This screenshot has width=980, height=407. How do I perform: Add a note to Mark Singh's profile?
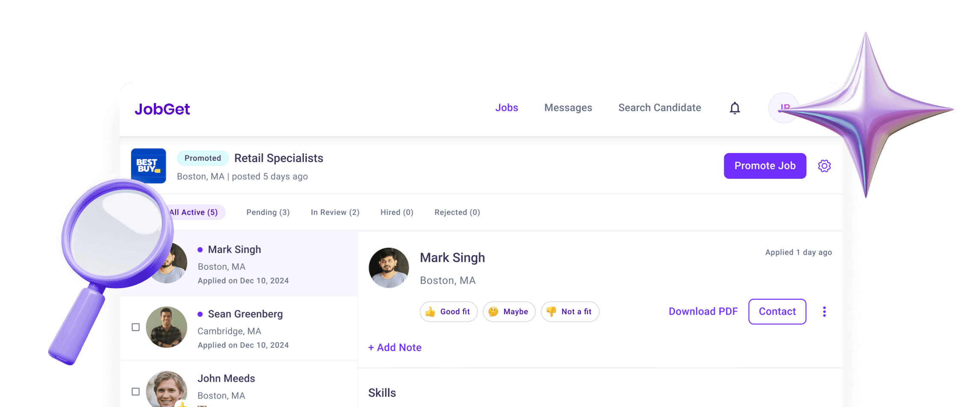pyautogui.click(x=394, y=347)
